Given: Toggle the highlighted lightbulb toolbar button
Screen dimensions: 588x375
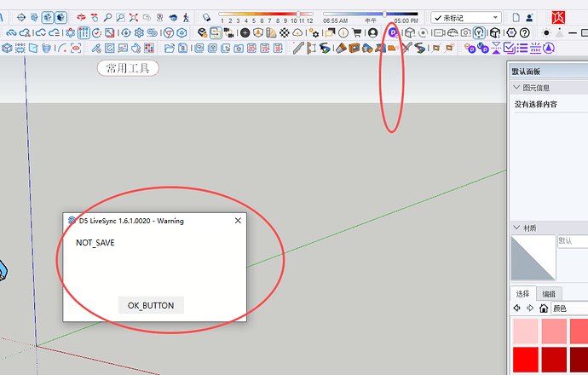Looking at the screenshot, I should click(x=479, y=33).
